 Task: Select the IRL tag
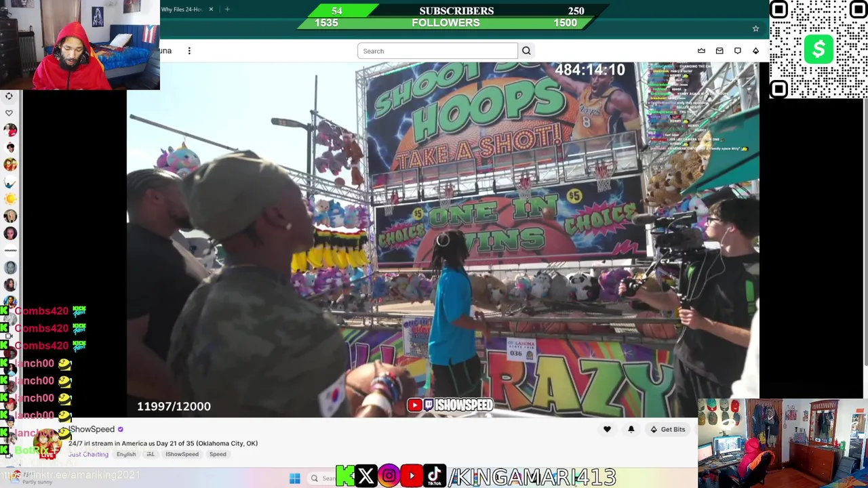coord(151,454)
